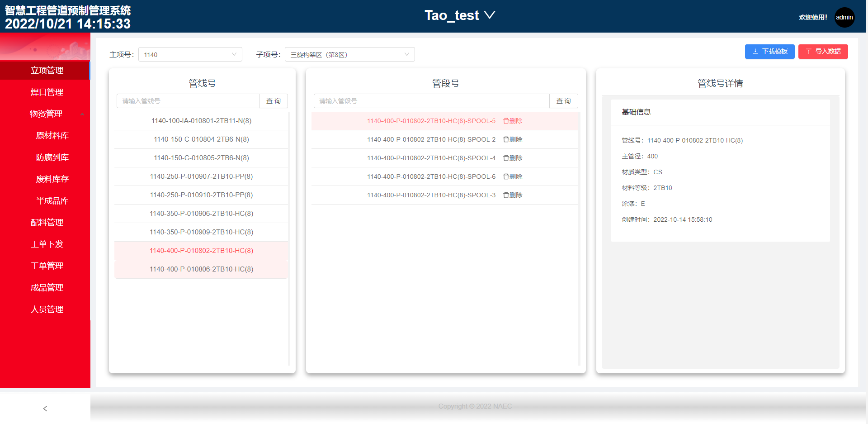Select line 1140-250-P-010907-2TB10-PP(8)

201,176
